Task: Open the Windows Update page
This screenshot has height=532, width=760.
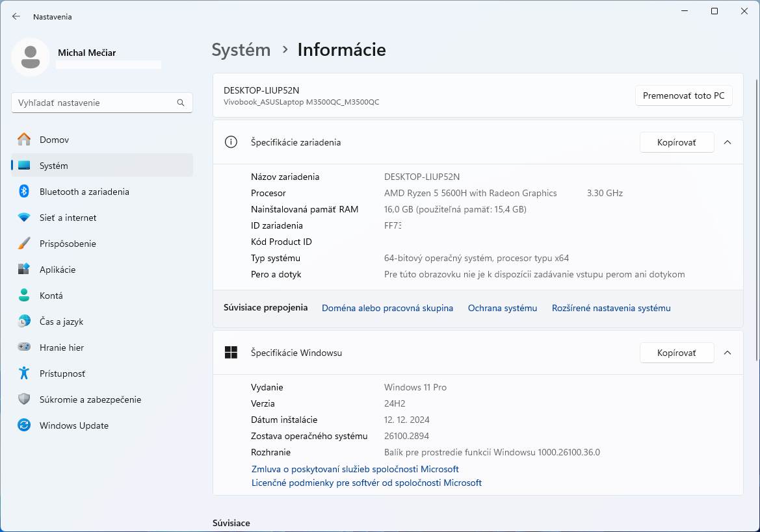Action: pos(102,425)
